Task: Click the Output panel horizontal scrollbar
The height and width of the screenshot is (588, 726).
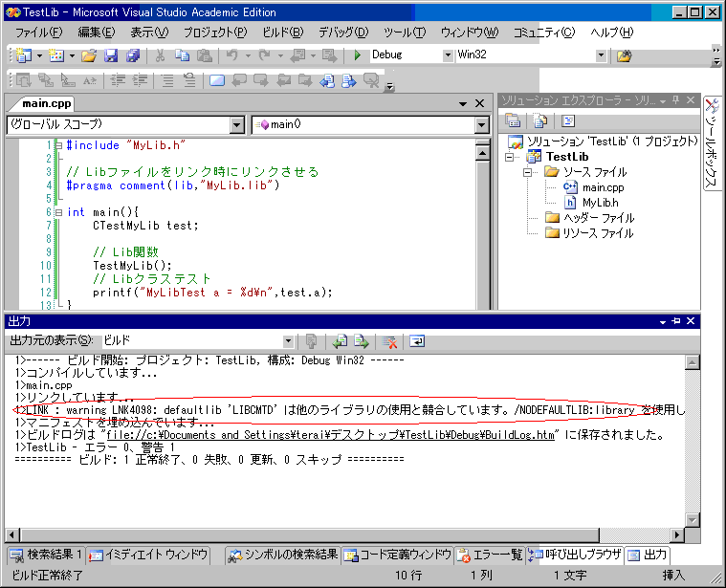Action: pos(344,533)
